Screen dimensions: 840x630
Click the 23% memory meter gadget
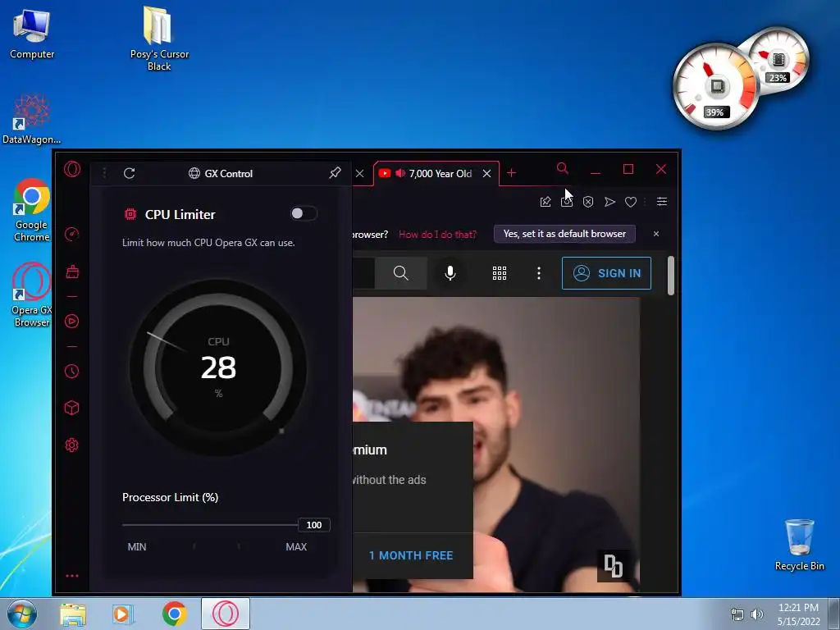(778, 60)
